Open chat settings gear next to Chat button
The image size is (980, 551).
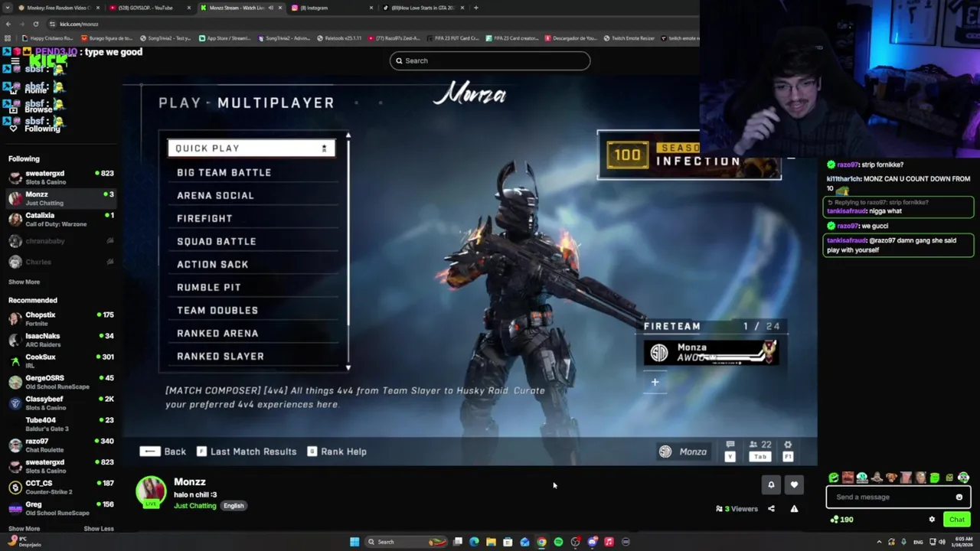pyautogui.click(x=932, y=520)
